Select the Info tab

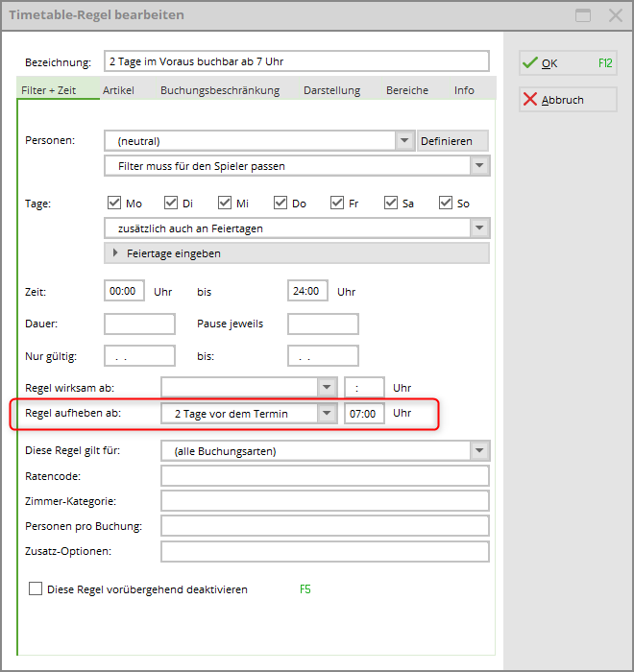point(464,90)
